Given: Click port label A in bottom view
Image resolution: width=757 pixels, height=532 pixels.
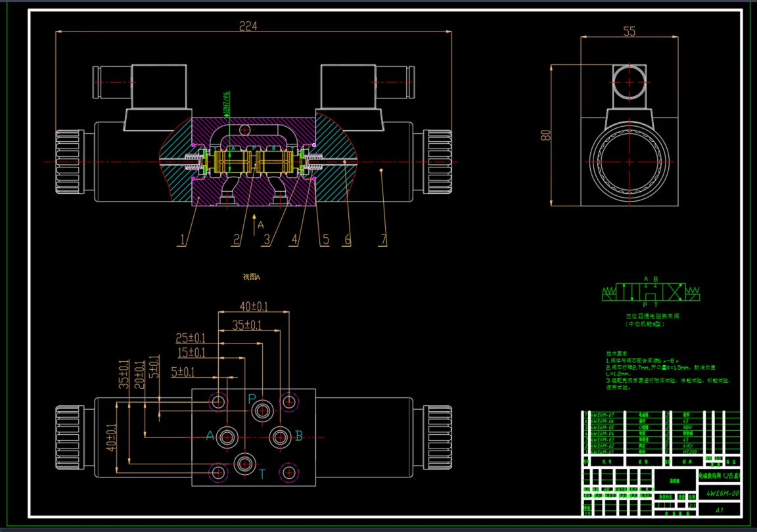Looking at the screenshot, I should tap(210, 436).
